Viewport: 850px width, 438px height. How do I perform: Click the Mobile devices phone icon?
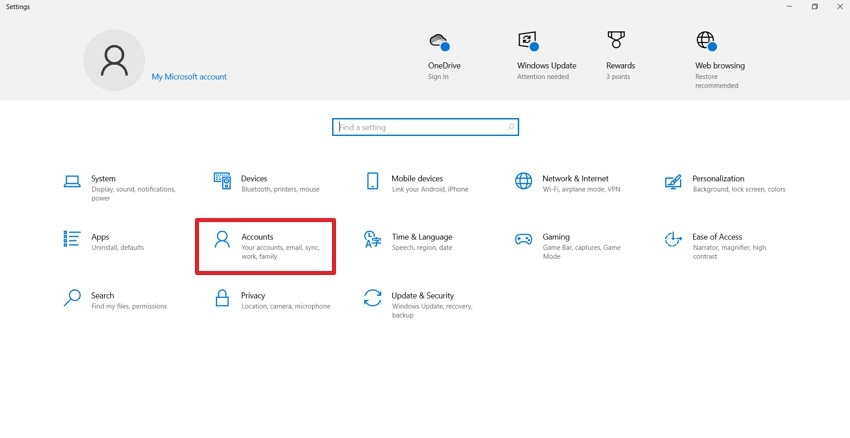(x=372, y=181)
